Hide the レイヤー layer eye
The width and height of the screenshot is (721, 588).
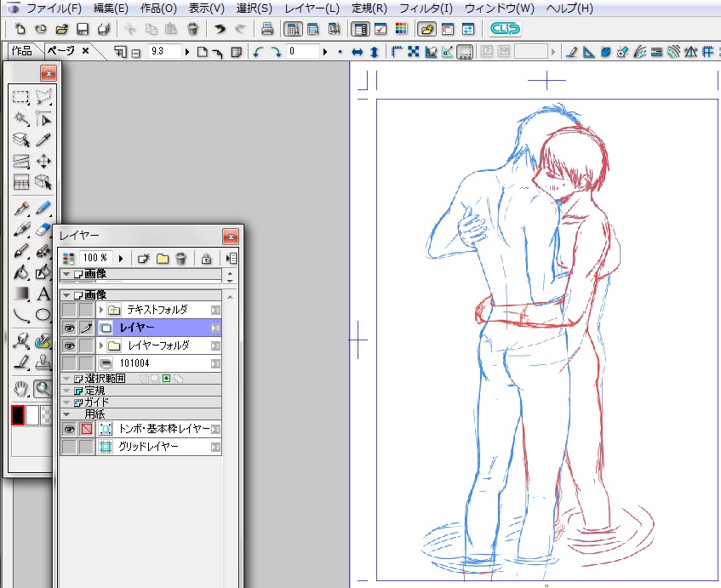click(x=69, y=328)
